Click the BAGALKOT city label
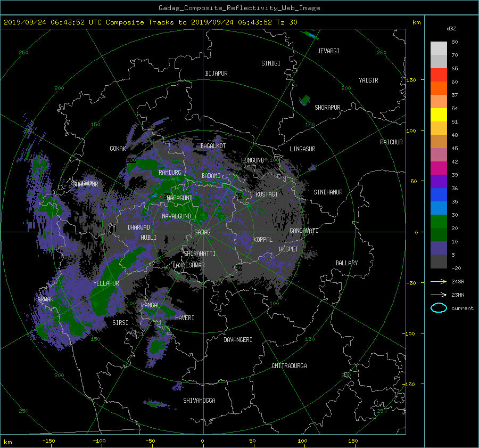This screenshot has height=448, width=479. point(213,146)
